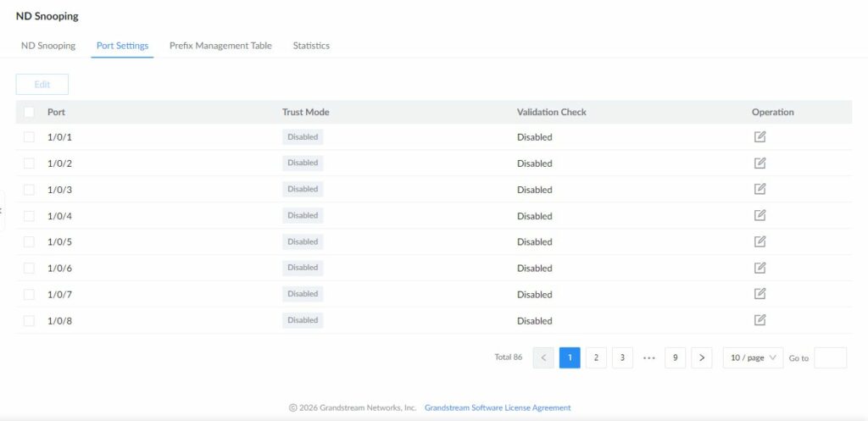
Task: Check the box for port 1/0/3
Action: click(x=29, y=189)
